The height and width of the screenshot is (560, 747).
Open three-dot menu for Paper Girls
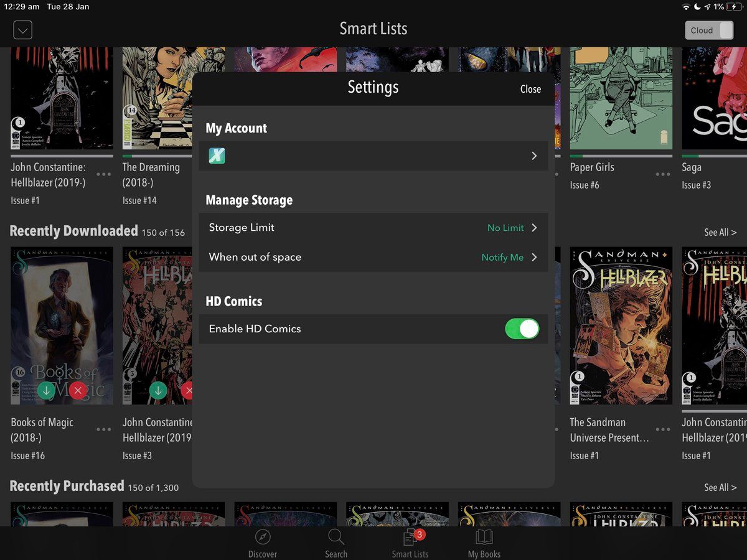point(663,174)
